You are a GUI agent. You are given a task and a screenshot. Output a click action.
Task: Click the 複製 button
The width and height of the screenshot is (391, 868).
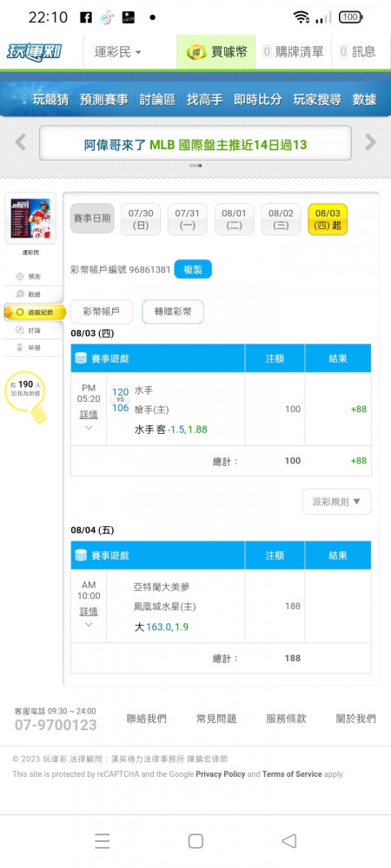193,270
